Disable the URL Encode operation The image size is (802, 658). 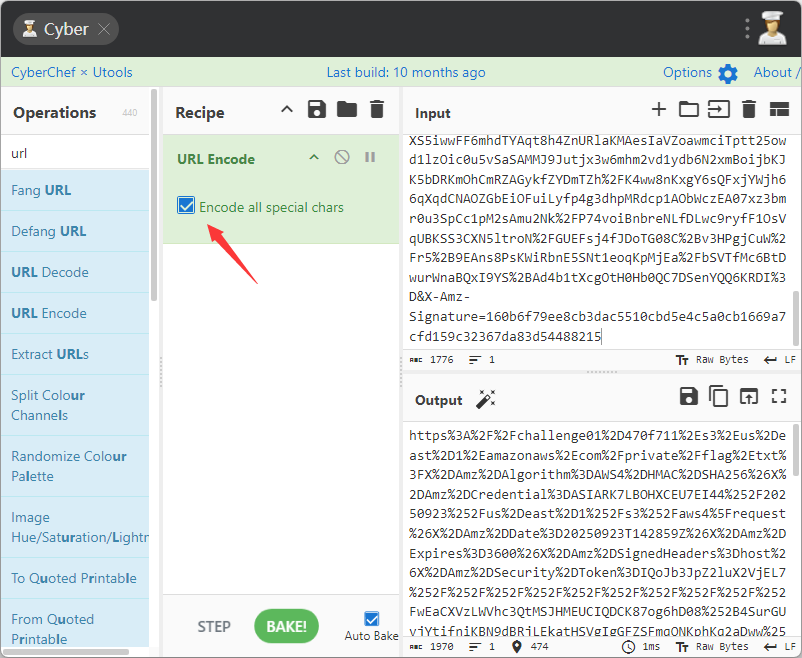[x=342, y=158]
